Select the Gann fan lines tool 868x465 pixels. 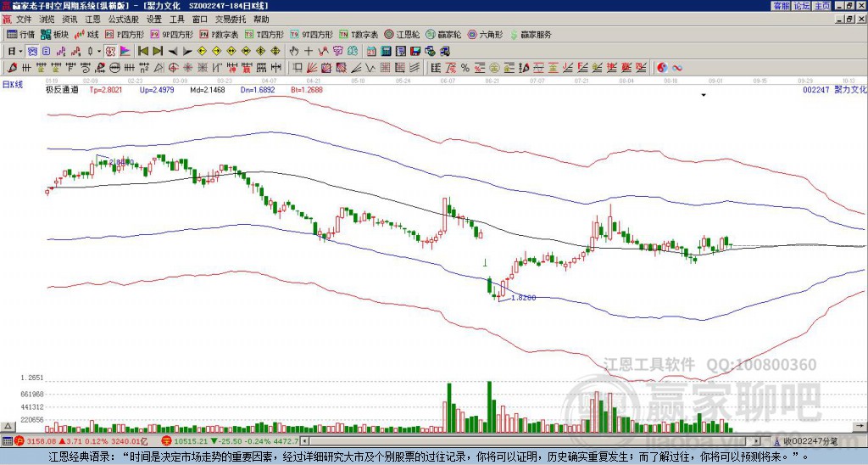312,68
